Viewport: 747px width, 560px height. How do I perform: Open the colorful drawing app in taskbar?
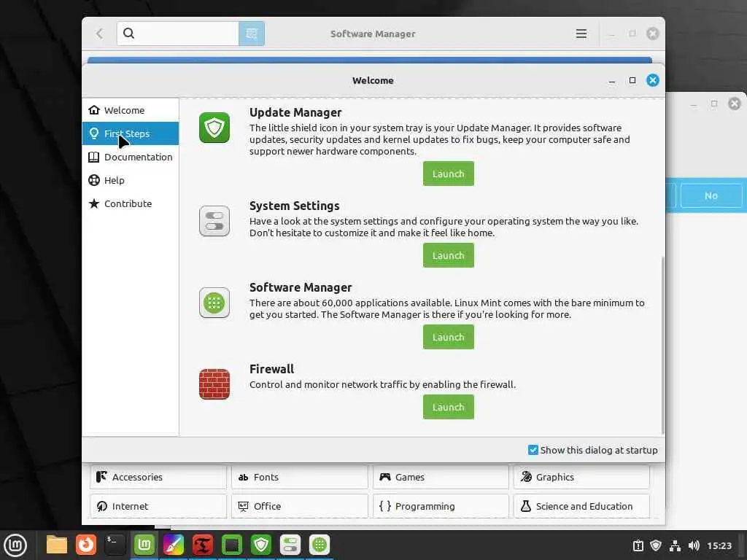[x=174, y=545]
